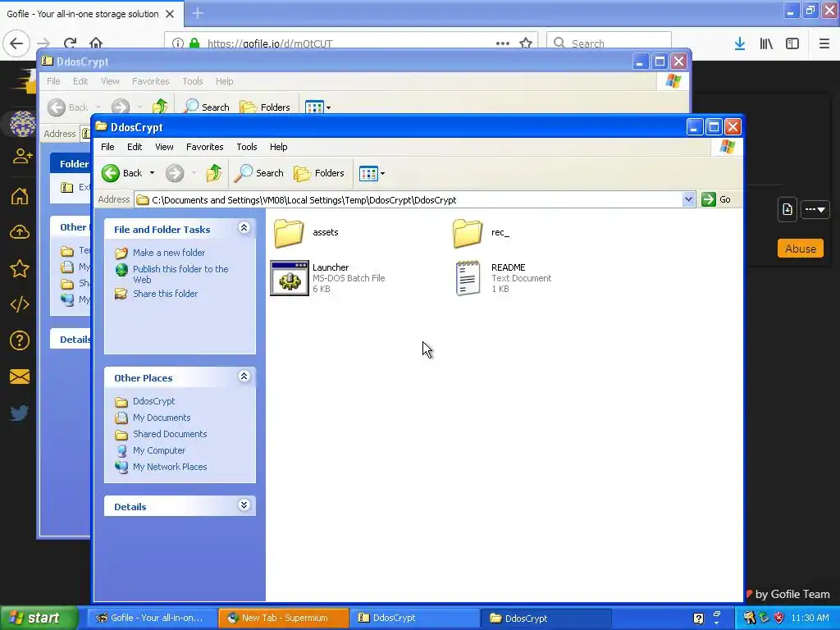Collapse the File and Folder Tasks panel
This screenshot has width=840, height=630.
click(x=244, y=228)
